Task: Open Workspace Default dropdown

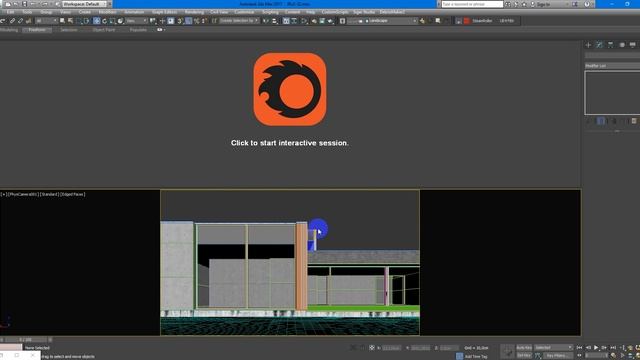Action: pyautogui.click(x=84, y=4)
